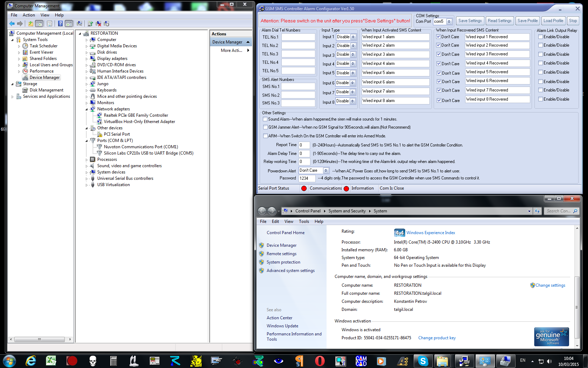Screen dimensions: 588x368
Task: Open the File menu in Control Panel window
Action: click(x=263, y=222)
